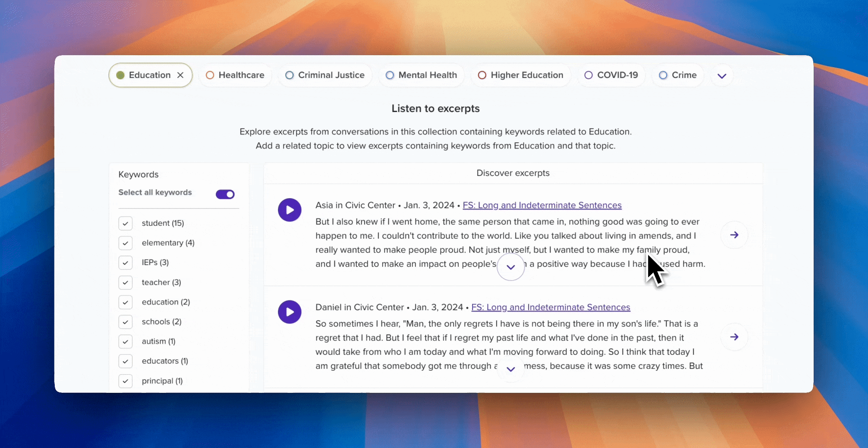868x448 pixels.
Task: Open FS: Long and Indeterminate Sentences link for Daniel
Action: coord(551,307)
